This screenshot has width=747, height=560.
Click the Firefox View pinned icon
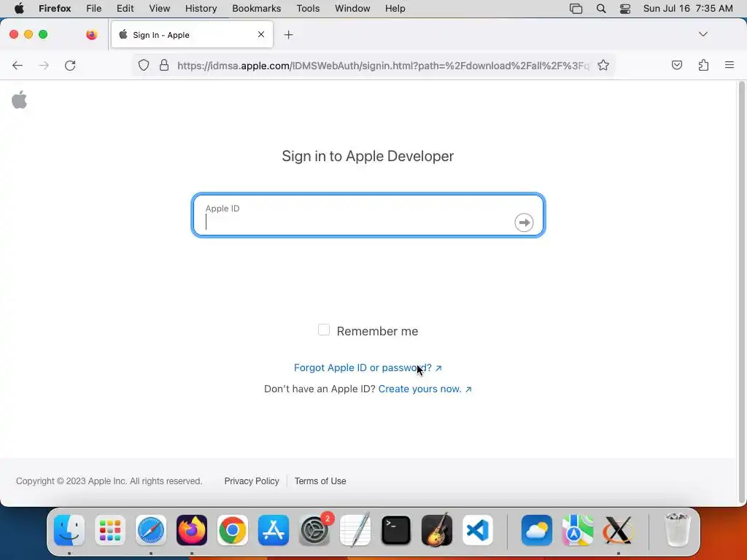(92, 34)
